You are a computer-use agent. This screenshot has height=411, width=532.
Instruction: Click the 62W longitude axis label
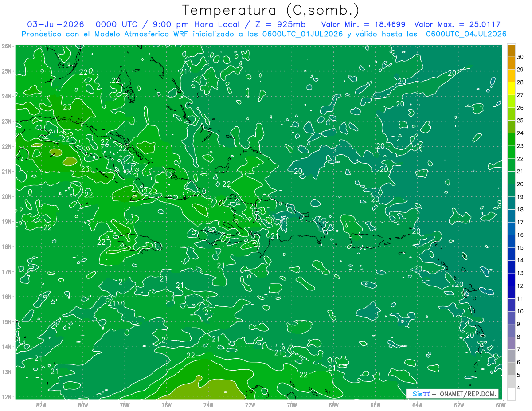[459, 405]
